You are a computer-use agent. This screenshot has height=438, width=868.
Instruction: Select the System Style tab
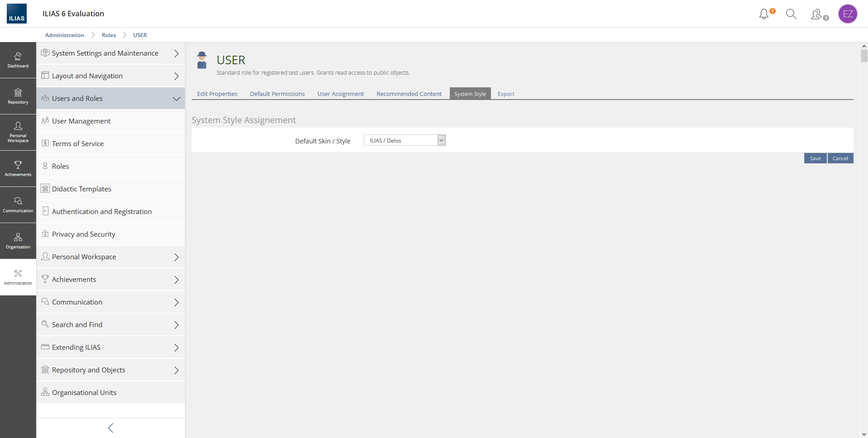coord(470,94)
